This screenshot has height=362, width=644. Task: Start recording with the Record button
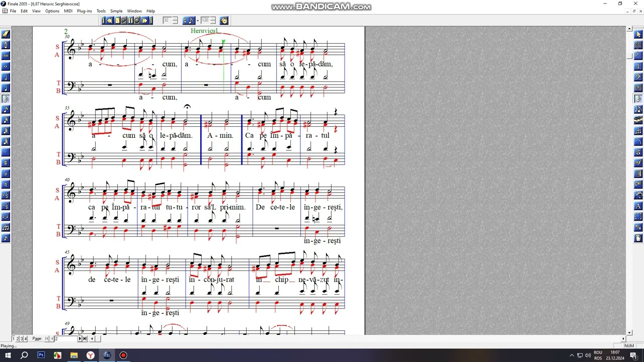[x=137, y=21]
